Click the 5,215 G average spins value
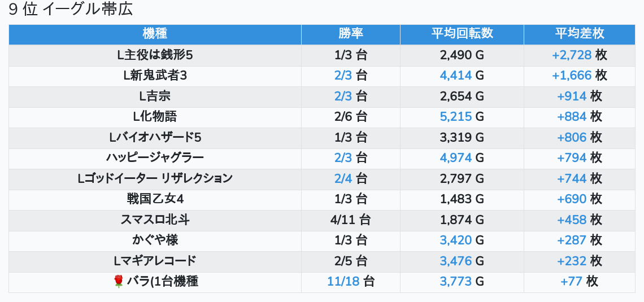 (456, 117)
